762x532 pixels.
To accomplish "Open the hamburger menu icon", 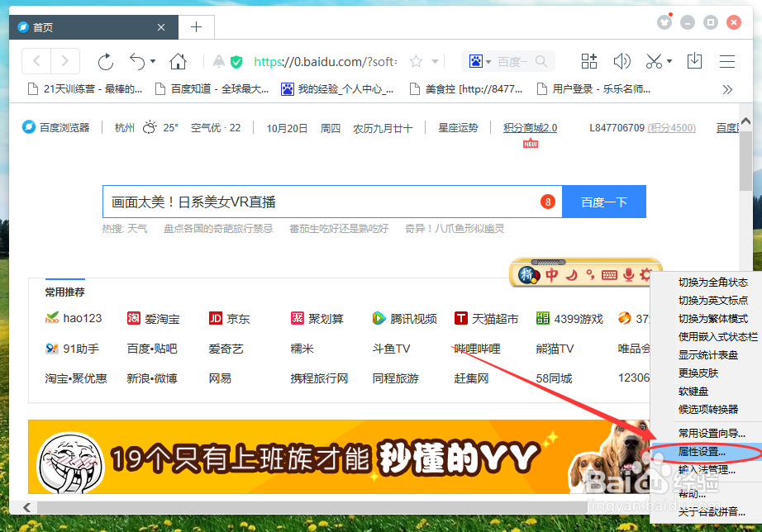I will 727,60.
